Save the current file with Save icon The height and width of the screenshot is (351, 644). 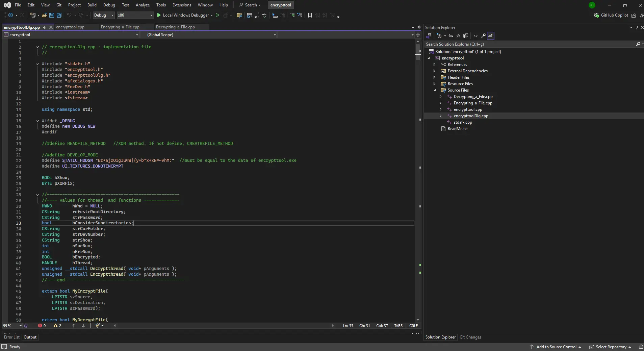pos(52,15)
